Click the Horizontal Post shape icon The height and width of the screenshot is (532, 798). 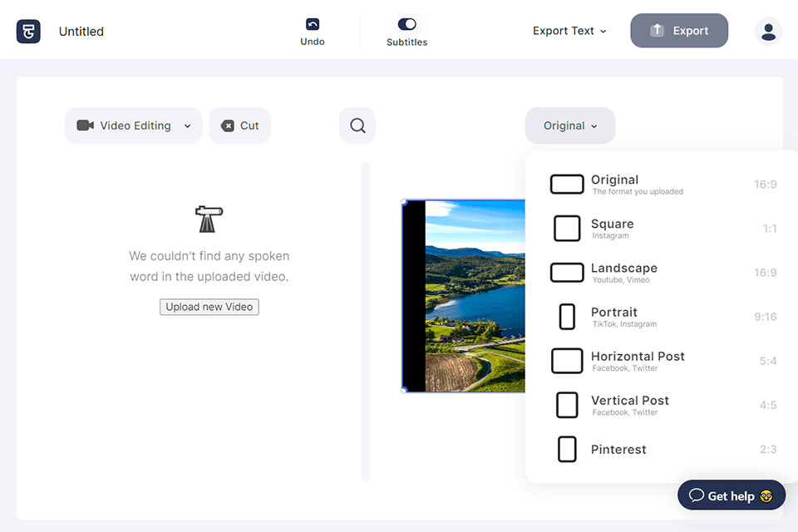tap(567, 361)
